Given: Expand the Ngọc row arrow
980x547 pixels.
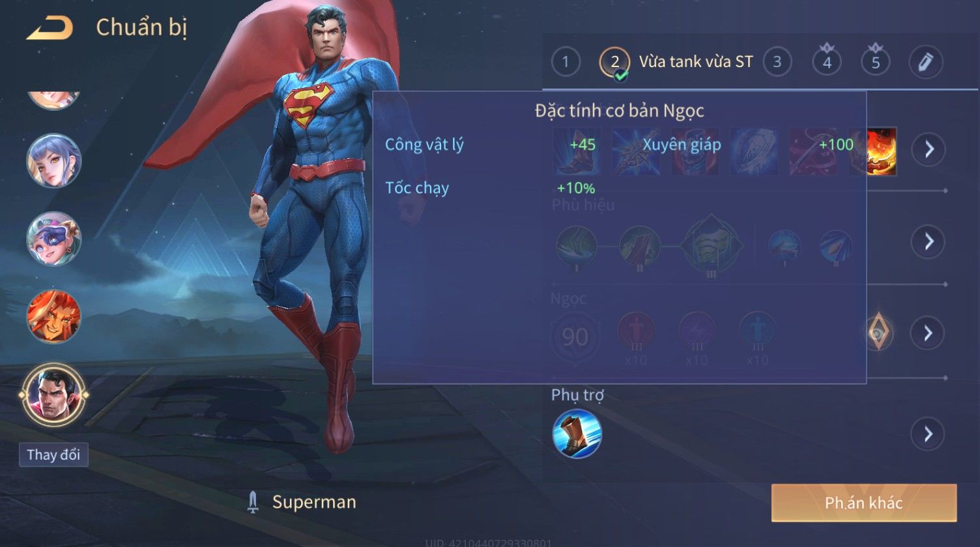Looking at the screenshot, I should point(928,333).
